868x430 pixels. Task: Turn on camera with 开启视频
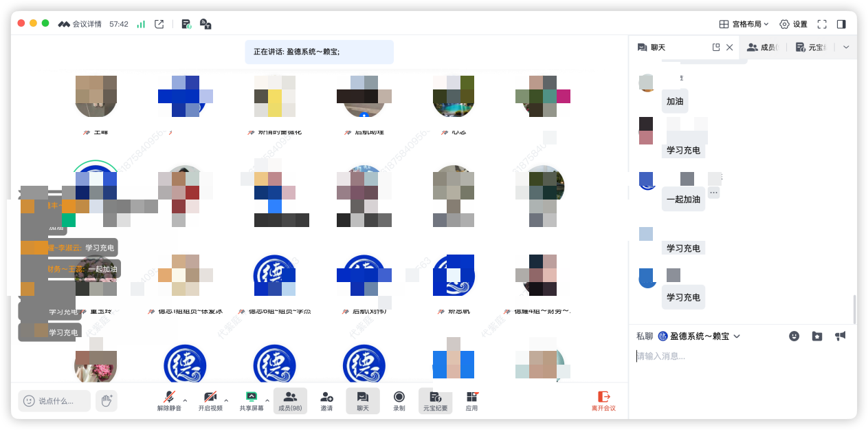(210, 398)
